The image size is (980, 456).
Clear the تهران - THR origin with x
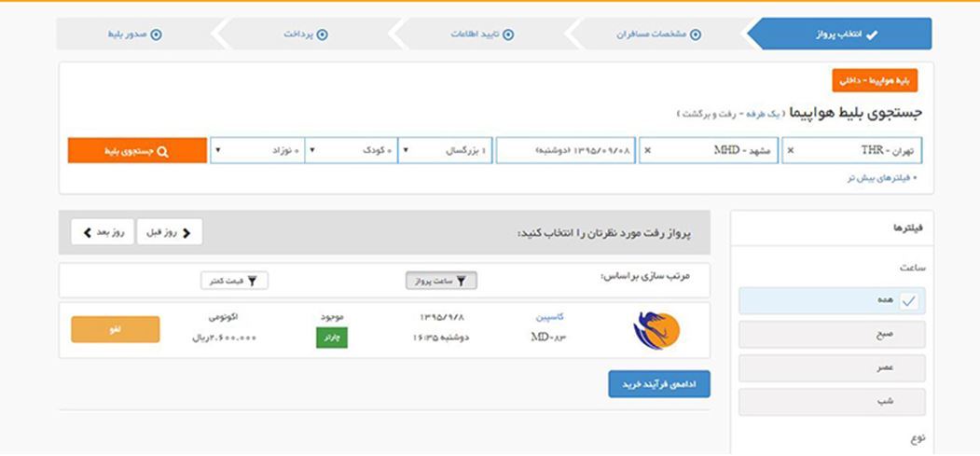click(x=791, y=150)
